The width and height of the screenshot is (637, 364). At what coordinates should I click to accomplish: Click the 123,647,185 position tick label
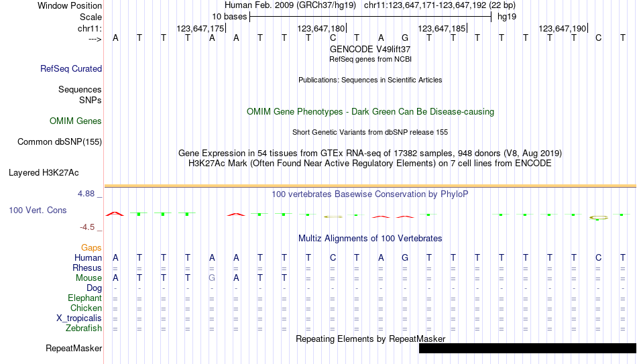pos(442,28)
